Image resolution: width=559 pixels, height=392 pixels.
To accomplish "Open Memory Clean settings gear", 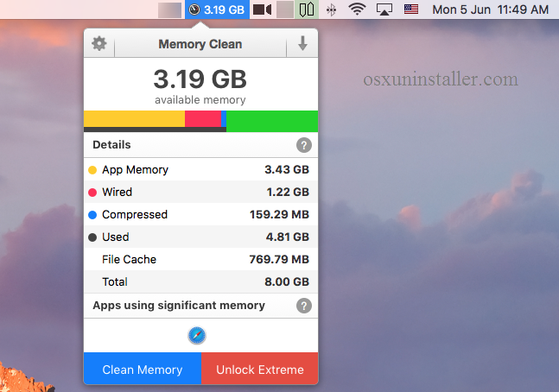I will click(99, 44).
